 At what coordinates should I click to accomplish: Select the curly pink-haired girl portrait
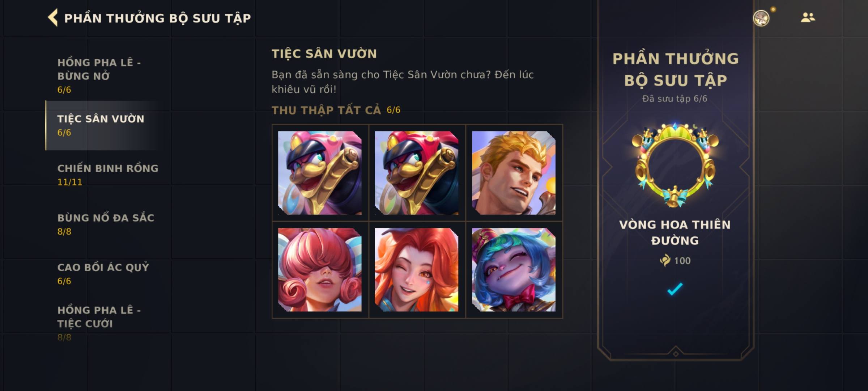320,270
